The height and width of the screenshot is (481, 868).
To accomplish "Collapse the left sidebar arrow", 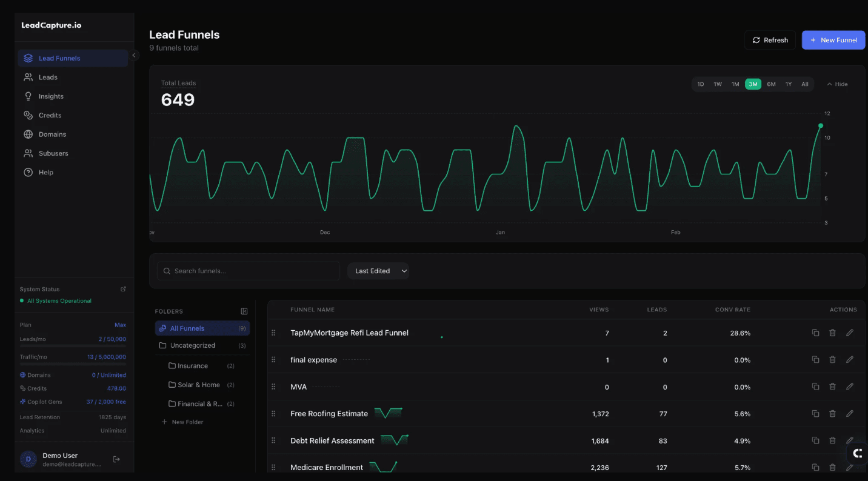I will click(134, 55).
